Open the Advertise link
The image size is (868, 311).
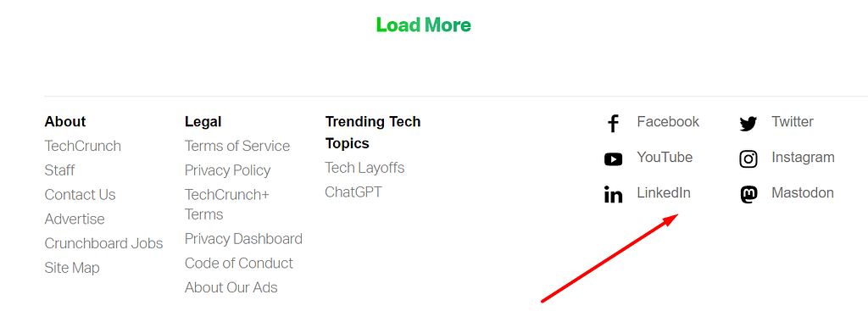coord(75,219)
